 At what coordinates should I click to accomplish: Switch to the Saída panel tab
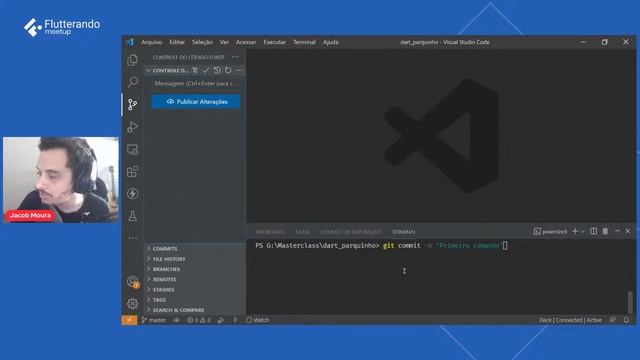302,232
